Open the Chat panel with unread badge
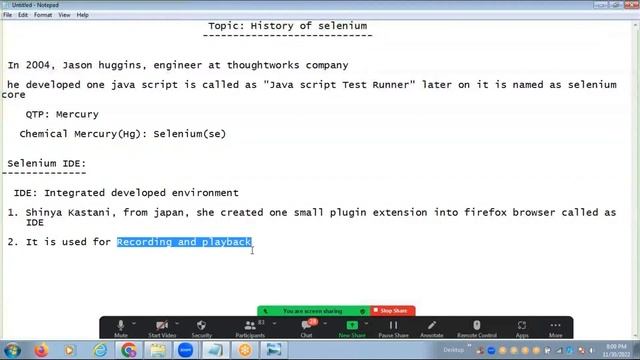This screenshot has height=360, width=640. click(x=307, y=328)
